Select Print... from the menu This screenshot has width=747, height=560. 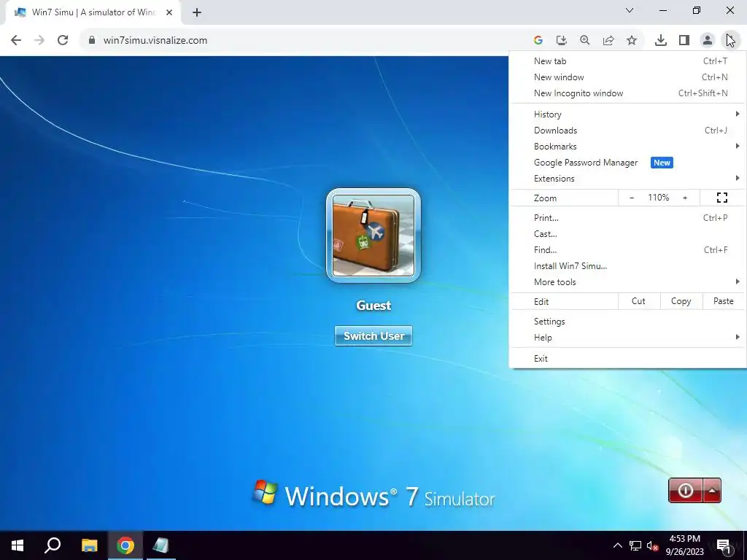(628, 218)
